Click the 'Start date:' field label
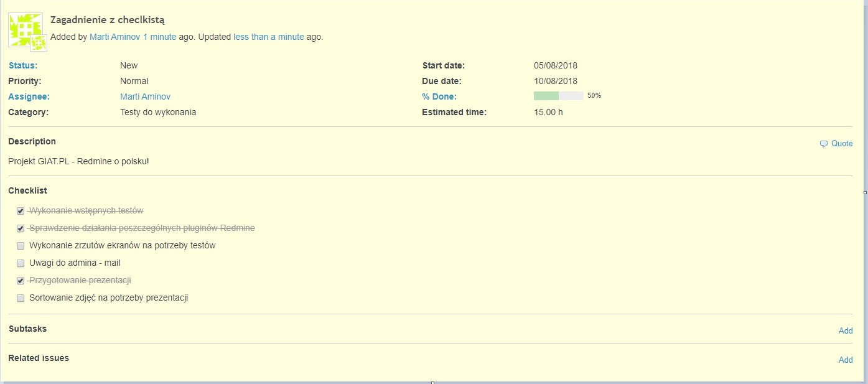The image size is (868, 384). 443,65
